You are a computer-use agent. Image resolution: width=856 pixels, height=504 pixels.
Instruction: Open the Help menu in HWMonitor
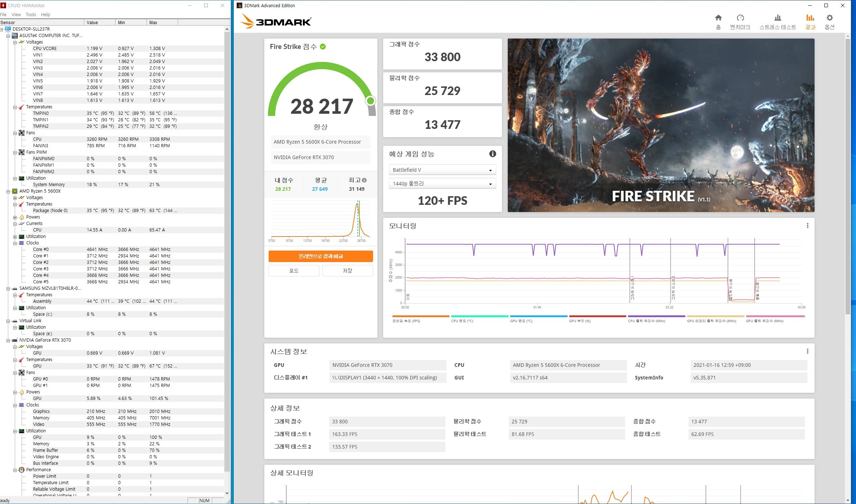click(45, 15)
